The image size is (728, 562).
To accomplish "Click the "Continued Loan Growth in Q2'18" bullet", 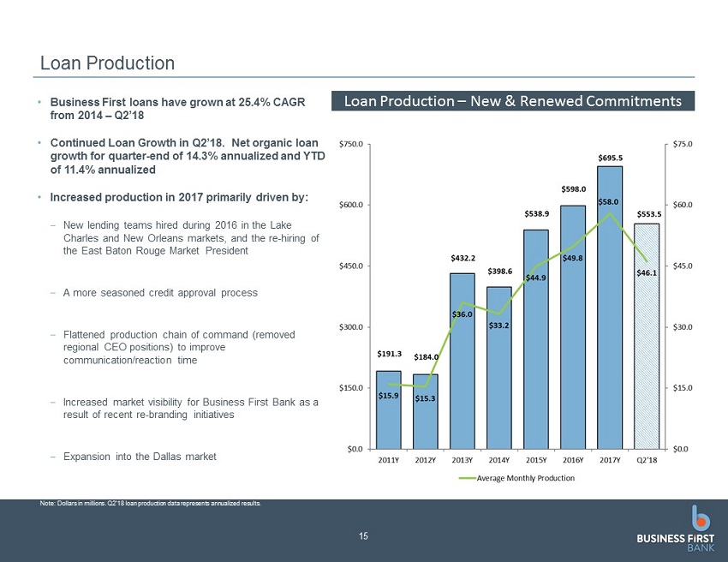I will click(x=188, y=156).
